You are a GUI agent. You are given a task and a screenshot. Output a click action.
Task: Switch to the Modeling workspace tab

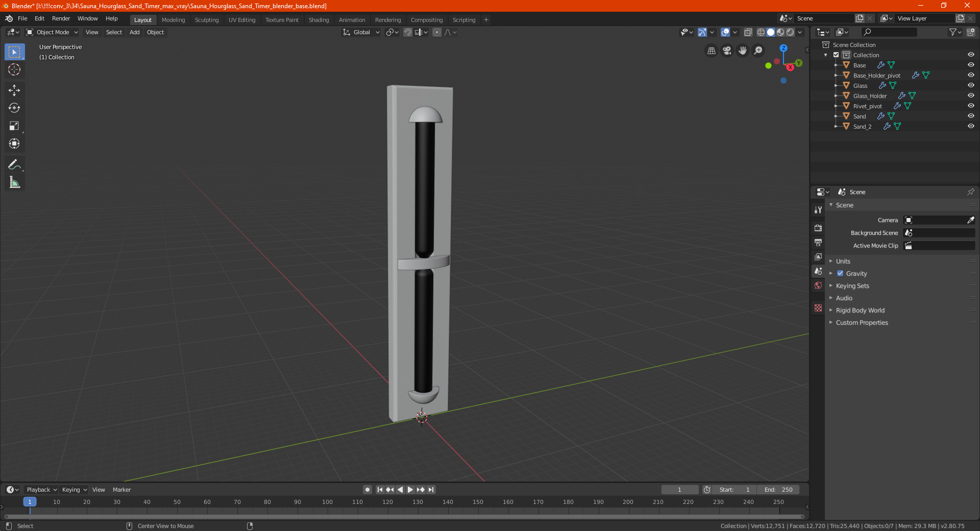173,20
